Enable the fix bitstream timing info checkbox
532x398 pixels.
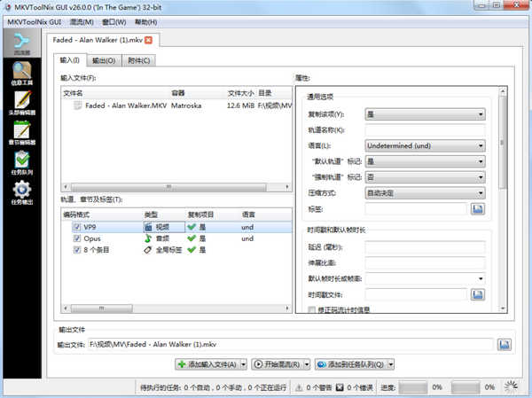311,309
